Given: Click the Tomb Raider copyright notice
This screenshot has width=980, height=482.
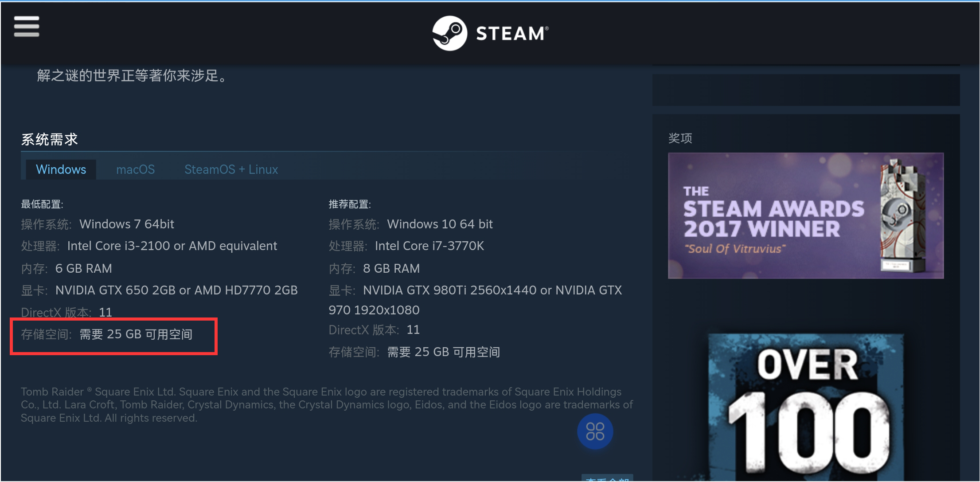Looking at the screenshot, I should pos(327,405).
